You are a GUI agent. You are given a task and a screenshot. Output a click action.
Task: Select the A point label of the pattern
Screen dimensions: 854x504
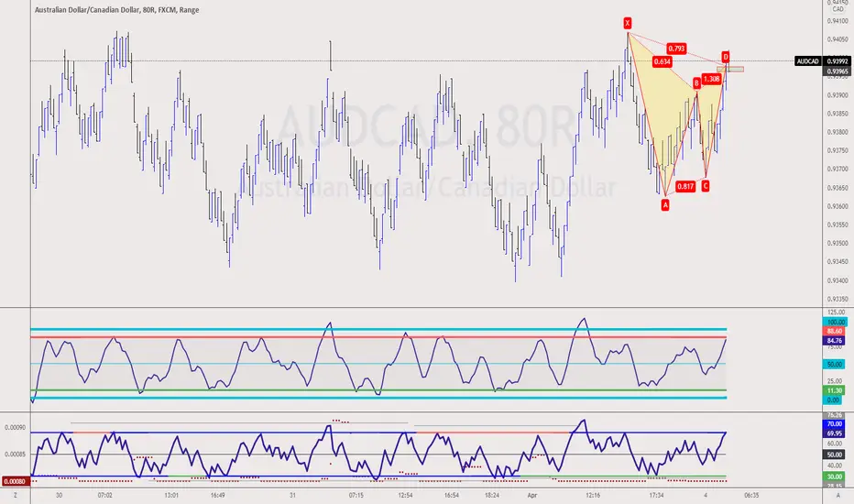pos(665,205)
